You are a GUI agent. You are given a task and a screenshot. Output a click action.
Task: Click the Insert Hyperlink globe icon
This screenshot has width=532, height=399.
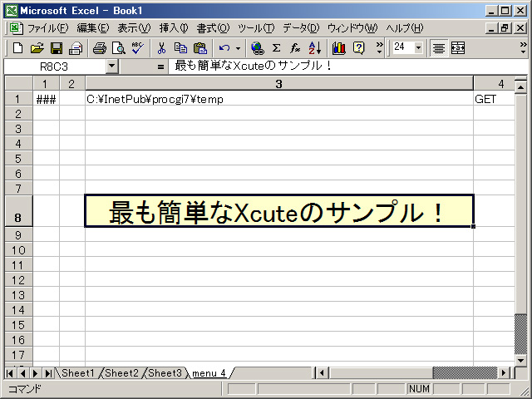tap(258, 48)
